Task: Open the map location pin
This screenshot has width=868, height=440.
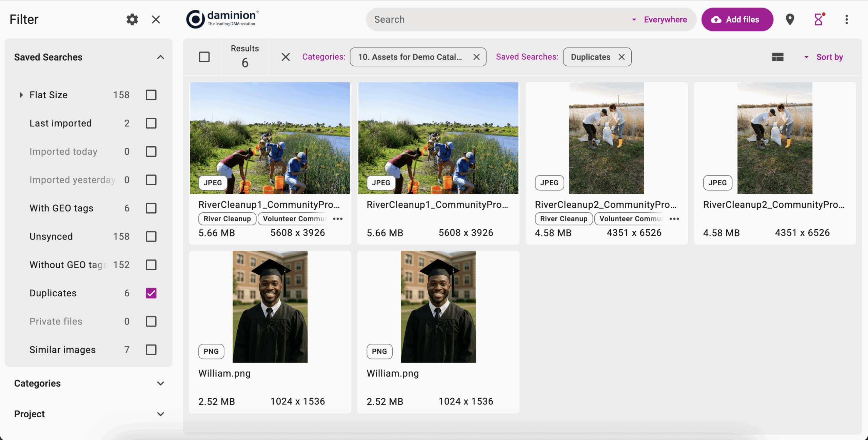Action: coord(790,19)
